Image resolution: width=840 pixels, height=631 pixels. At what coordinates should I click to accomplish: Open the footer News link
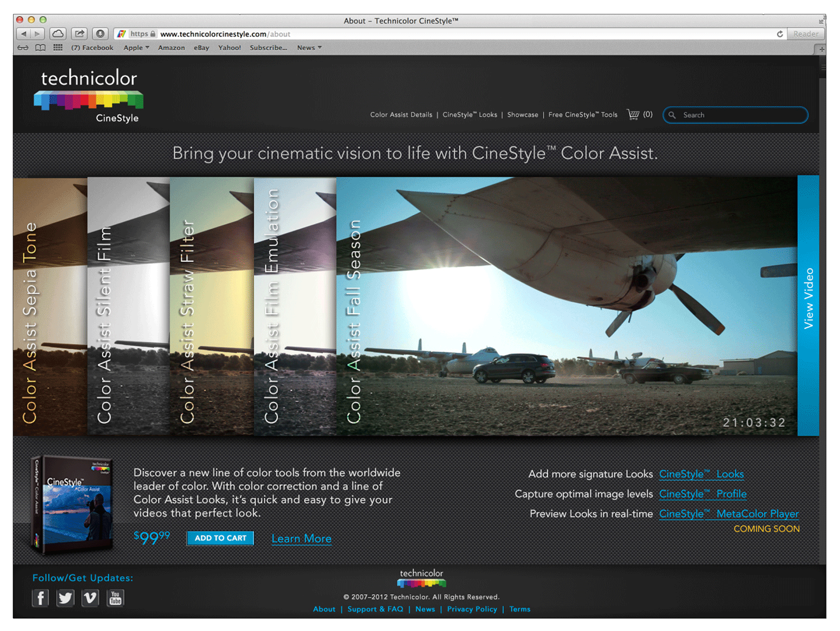(425, 609)
